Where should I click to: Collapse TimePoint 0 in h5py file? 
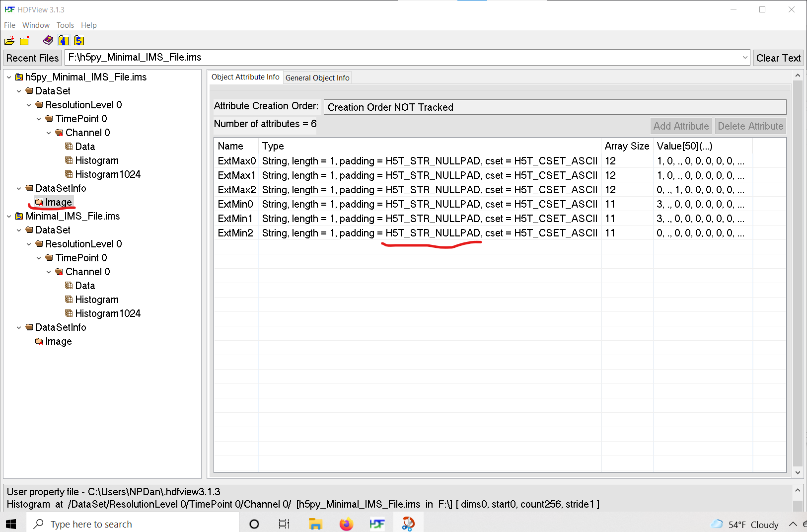click(39, 119)
